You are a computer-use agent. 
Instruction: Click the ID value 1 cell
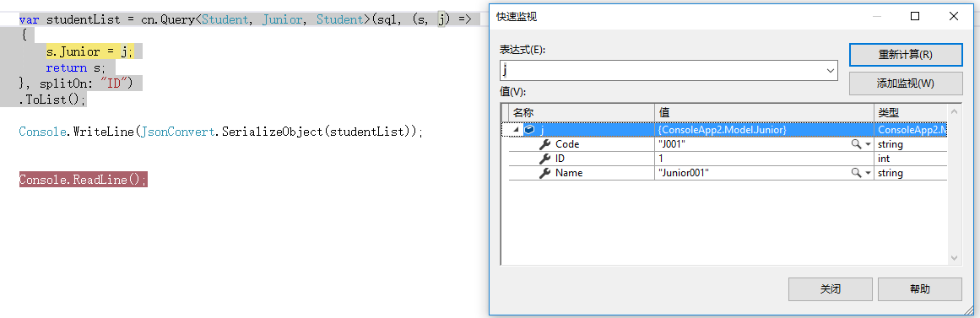click(764, 159)
